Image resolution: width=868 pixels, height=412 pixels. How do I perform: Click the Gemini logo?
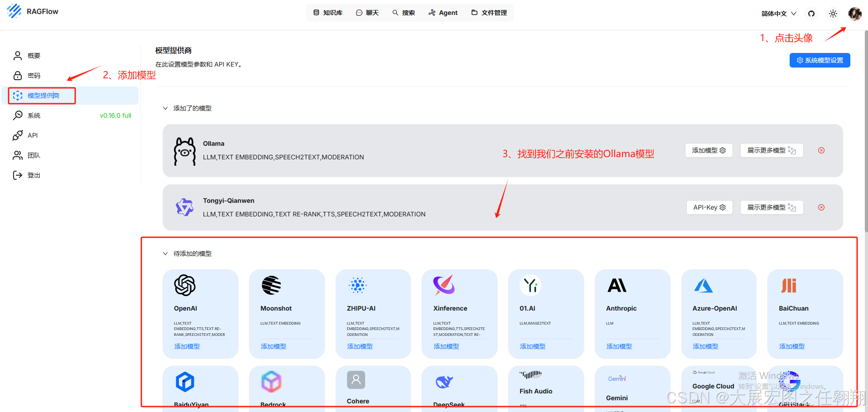pos(617,378)
